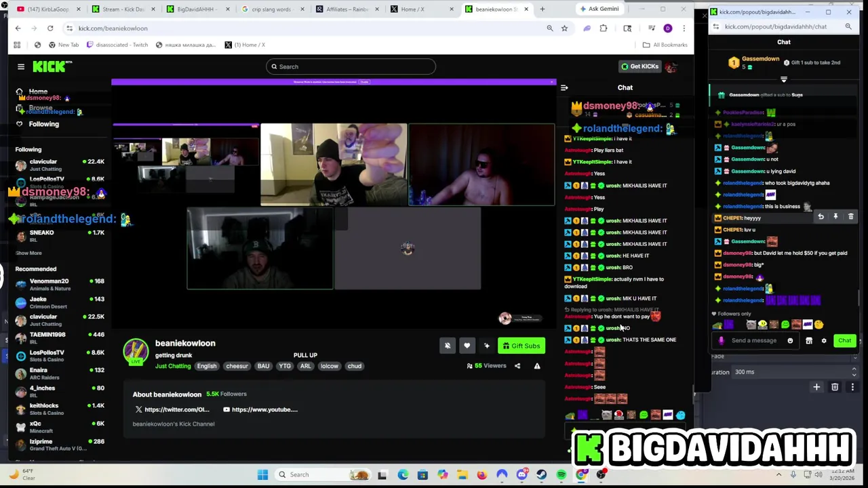Open chat settings gear in popout chat
The width and height of the screenshot is (868, 488).
(x=824, y=341)
